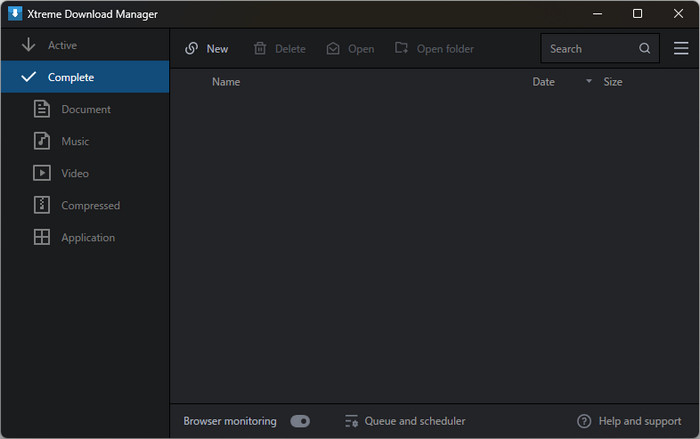Filter by Compressed label
This screenshot has height=439, width=700.
tap(91, 205)
